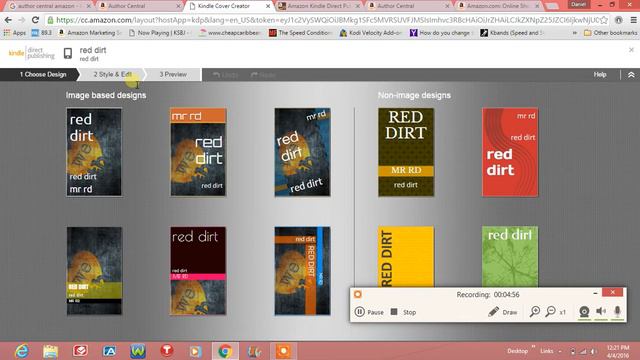This screenshot has height=360, width=640.
Task: Bookmark this page with the star icon
Action: coord(604,20)
